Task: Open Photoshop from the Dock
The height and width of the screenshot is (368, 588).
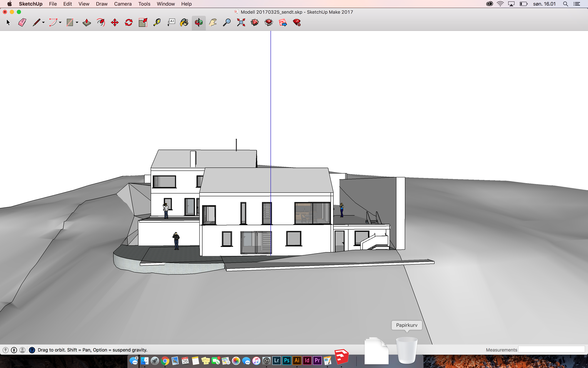Action: 287,361
